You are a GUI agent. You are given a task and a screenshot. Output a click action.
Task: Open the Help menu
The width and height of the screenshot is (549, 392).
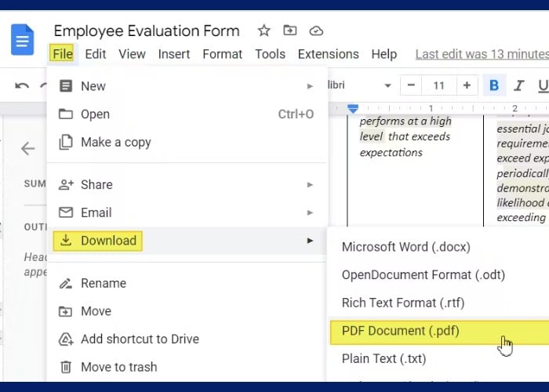pos(384,54)
